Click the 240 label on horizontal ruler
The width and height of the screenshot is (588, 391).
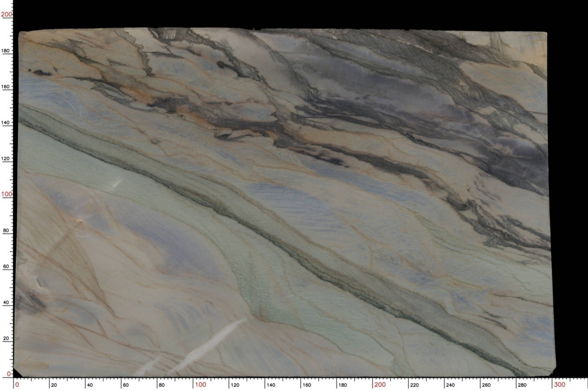(x=450, y=385)
